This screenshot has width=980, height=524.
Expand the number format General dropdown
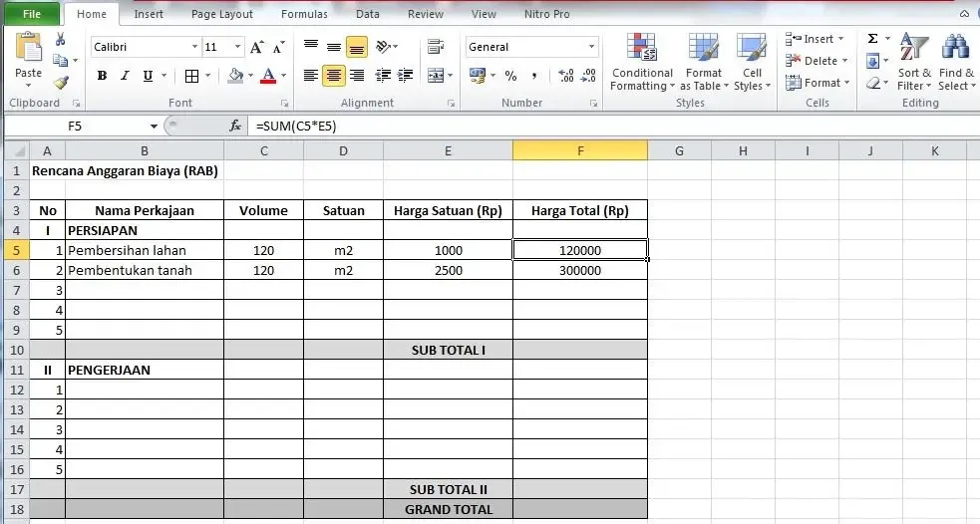tap(591, 47)
